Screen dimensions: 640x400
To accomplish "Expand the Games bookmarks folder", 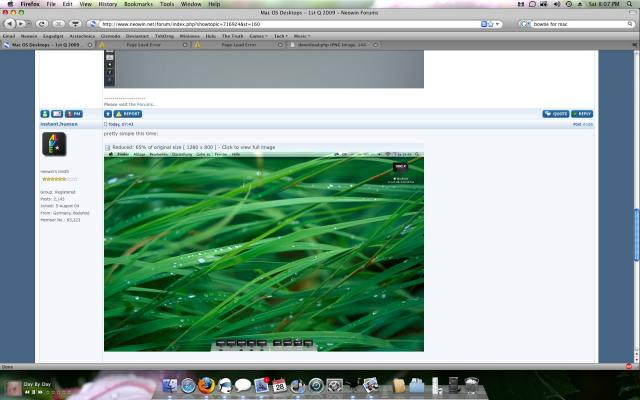I will (258, 36).
